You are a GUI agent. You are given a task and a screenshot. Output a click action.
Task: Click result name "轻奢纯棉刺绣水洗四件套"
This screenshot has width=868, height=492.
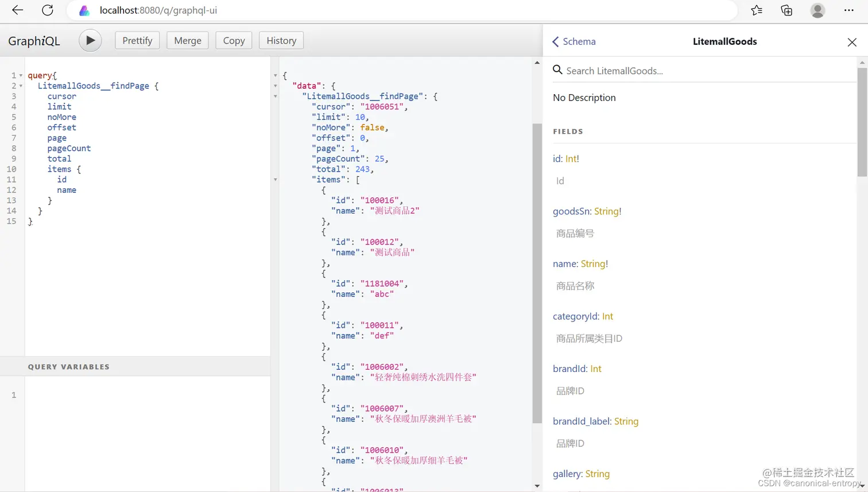pyautogui.click(x=423, y=377)
